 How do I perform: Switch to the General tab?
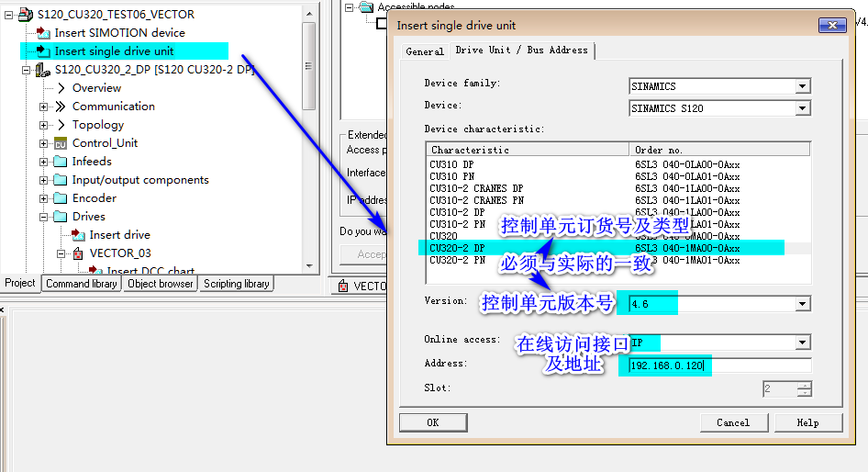425,51
